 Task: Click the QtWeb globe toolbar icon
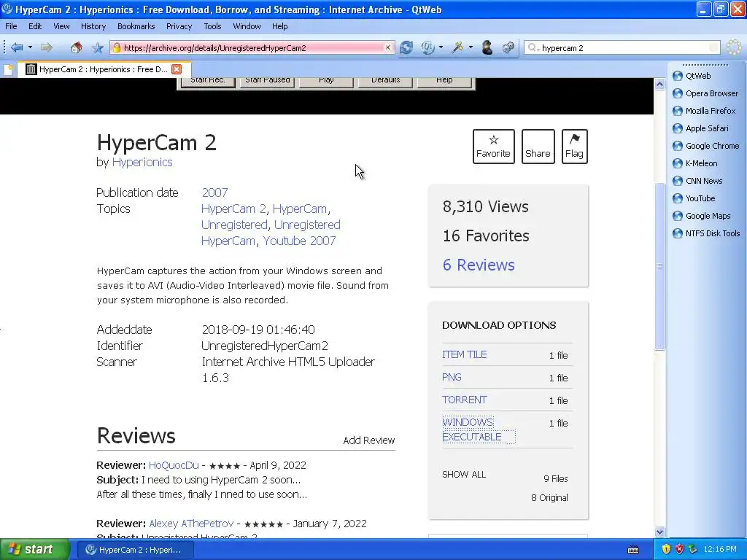(427, 47)
